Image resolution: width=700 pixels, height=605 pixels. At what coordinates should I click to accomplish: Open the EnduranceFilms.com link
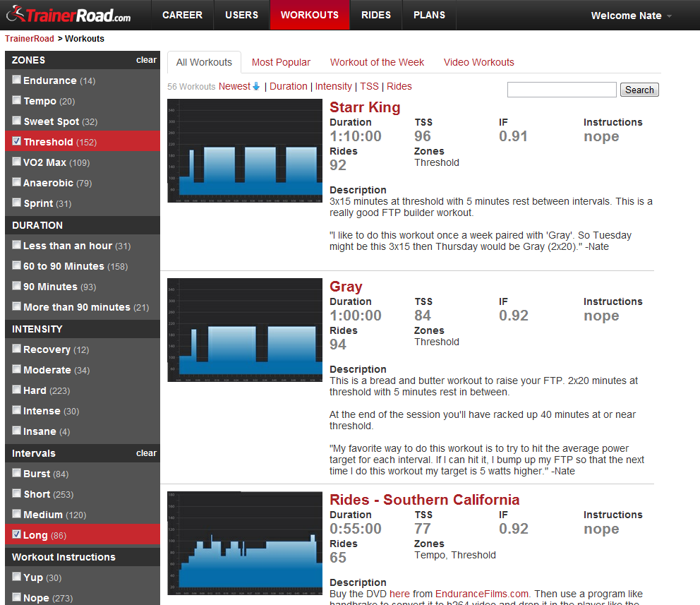click(x=482, y=594)
